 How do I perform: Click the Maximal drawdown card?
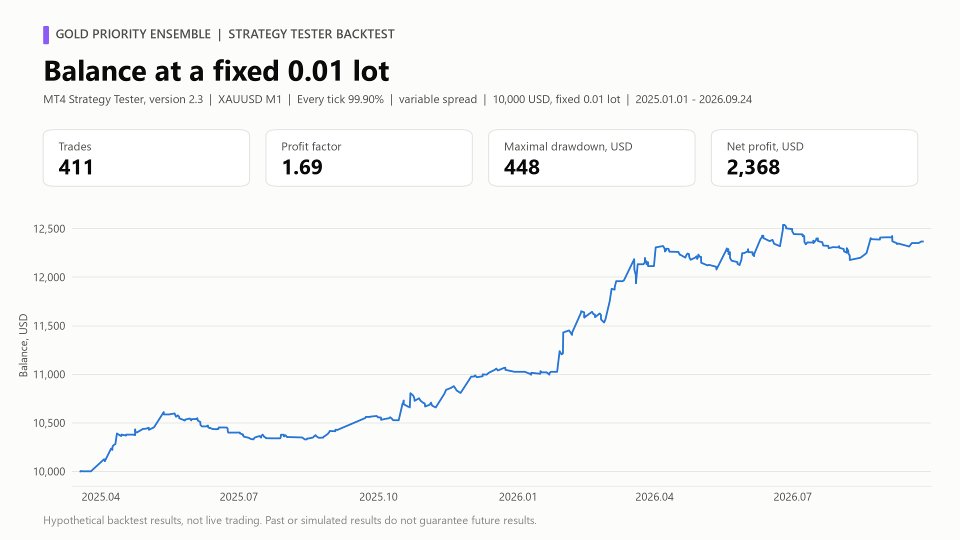coord(592,158)
